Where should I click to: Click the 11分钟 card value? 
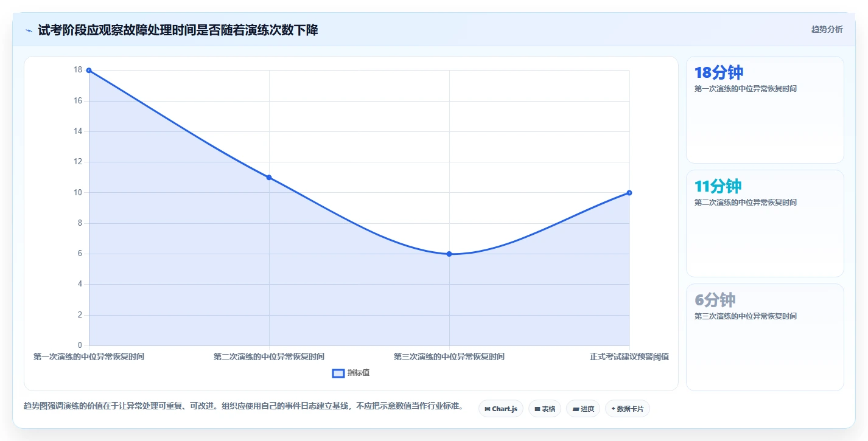click(718, 186)
